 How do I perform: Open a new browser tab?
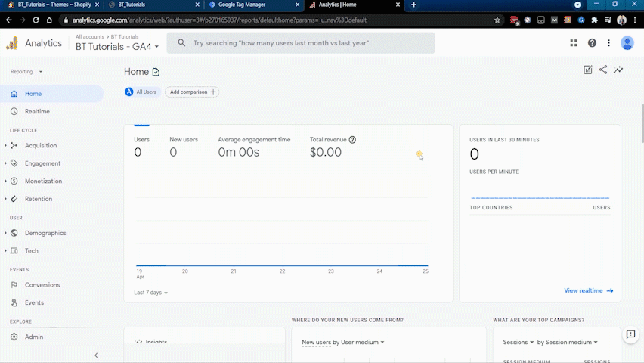tap(413, 5)
